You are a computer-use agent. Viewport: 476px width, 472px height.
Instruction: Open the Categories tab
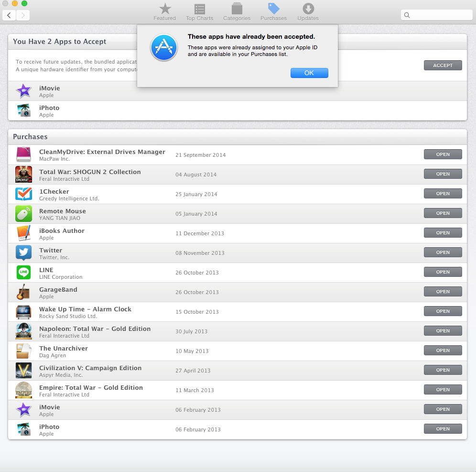pos(237,12)
